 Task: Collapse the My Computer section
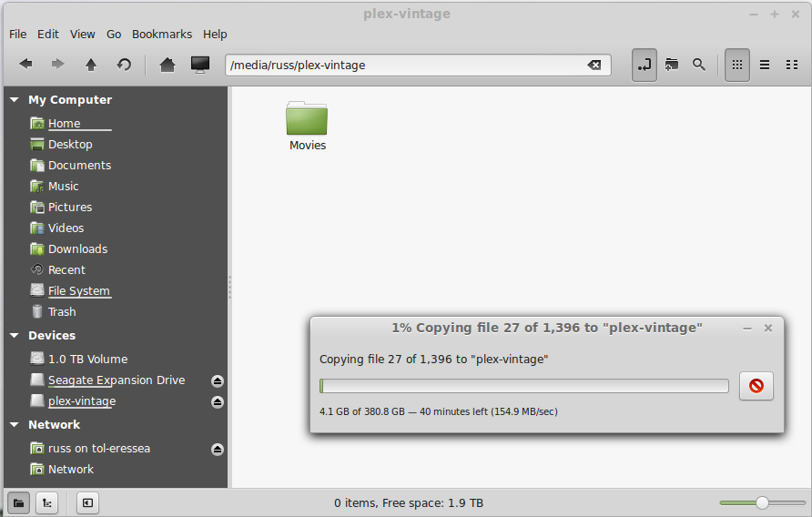pyautogui.click(x=15, y=99)
